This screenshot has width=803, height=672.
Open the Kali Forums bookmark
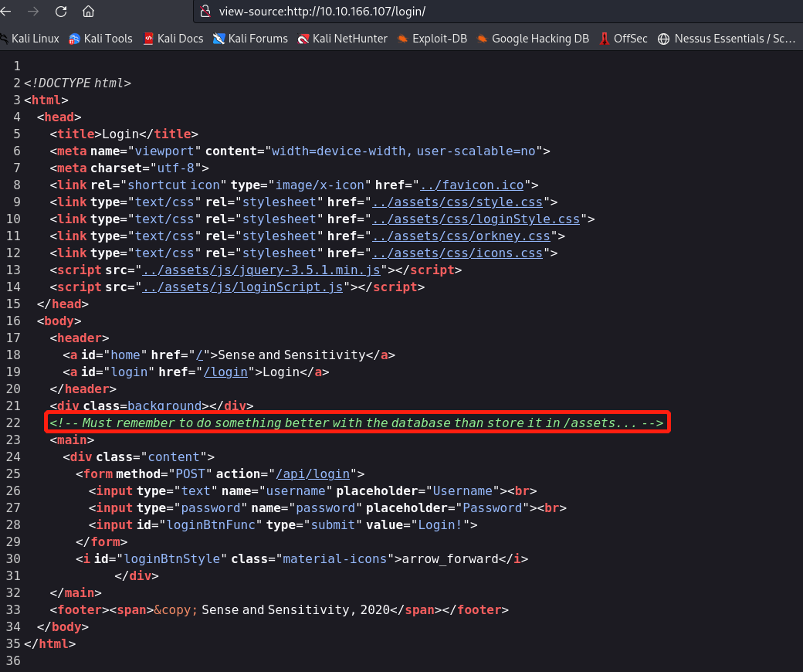(x=250, y=39)
